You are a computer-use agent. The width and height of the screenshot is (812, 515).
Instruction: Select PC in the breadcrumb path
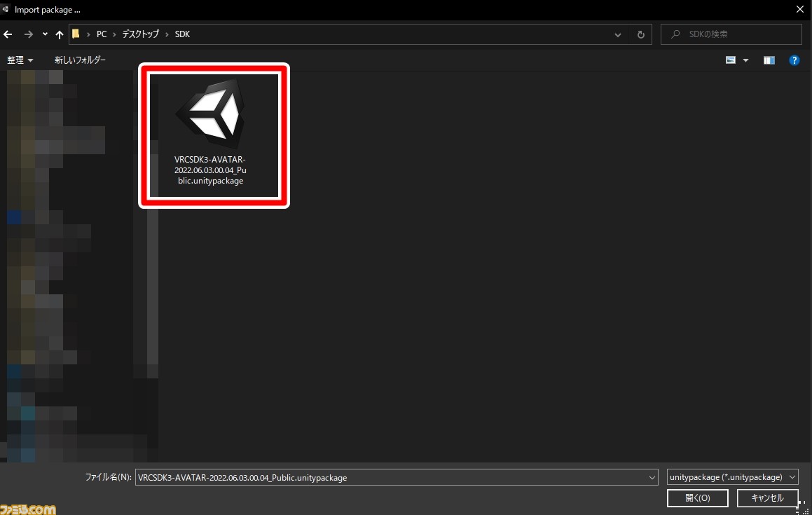[102, 34]
